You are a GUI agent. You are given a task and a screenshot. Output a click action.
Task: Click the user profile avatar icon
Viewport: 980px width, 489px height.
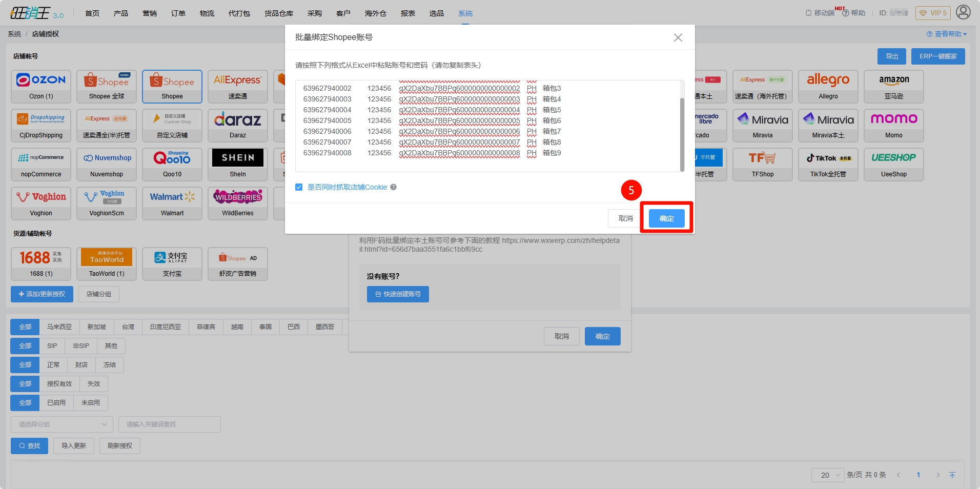tap(963, 12)
